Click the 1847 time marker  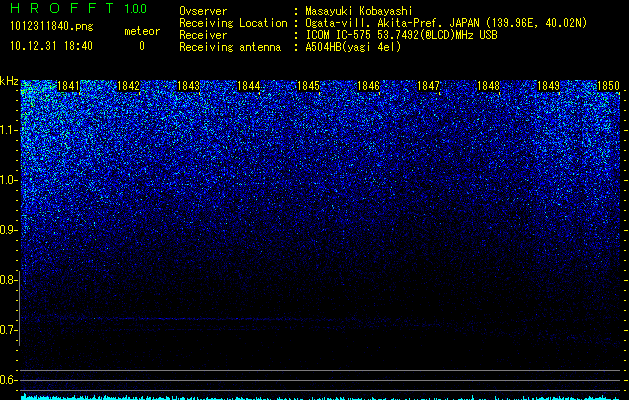click(428, 86)
